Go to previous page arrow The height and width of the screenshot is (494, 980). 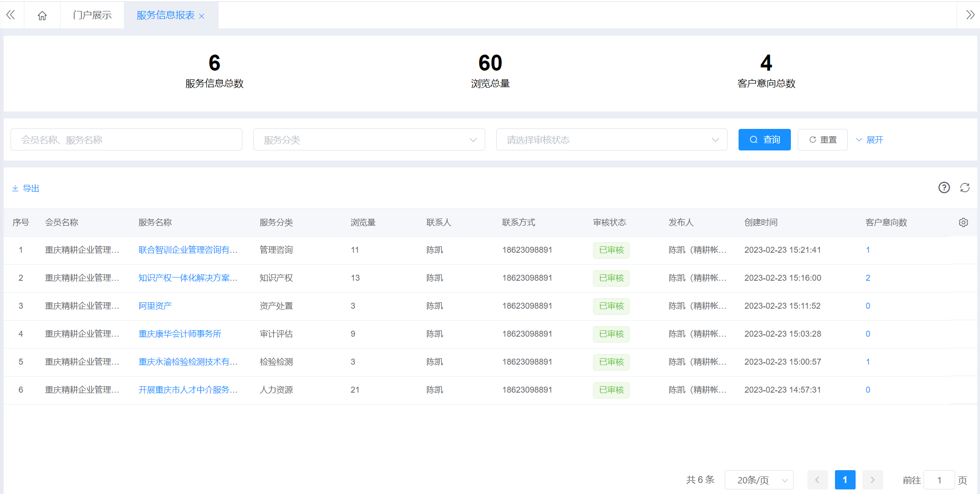pyautogui.click(x=818, y=480)
